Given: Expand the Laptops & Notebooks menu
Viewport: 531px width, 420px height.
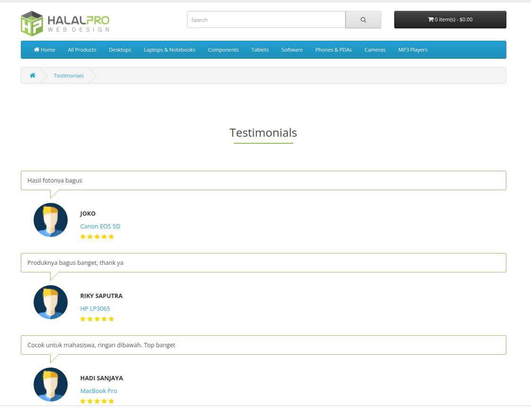Looking at the screenshot, I should click(x=169, y=50).
